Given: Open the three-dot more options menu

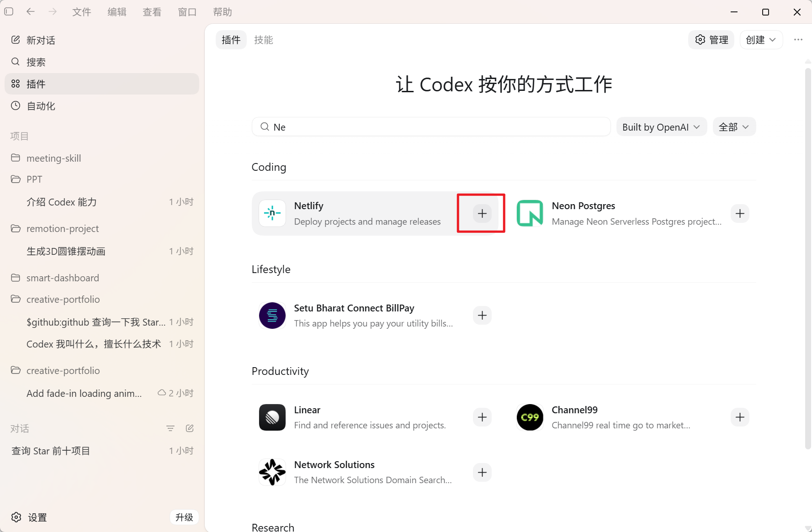Looking at the screenshot, I should [798, 40].
